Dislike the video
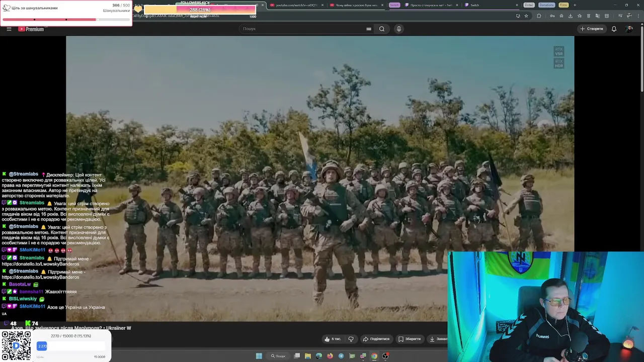 [x=351, y=339]
